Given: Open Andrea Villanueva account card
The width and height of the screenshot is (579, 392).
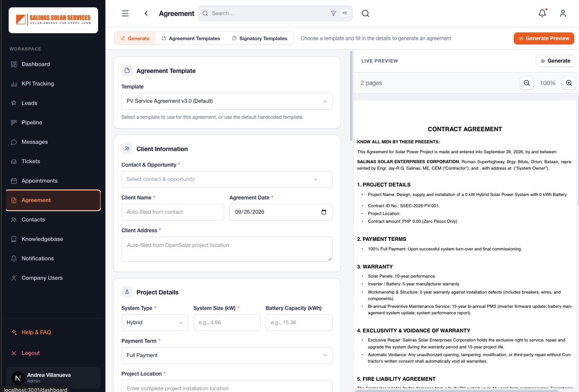Looking at the screenshot, I should coord(53,378).
